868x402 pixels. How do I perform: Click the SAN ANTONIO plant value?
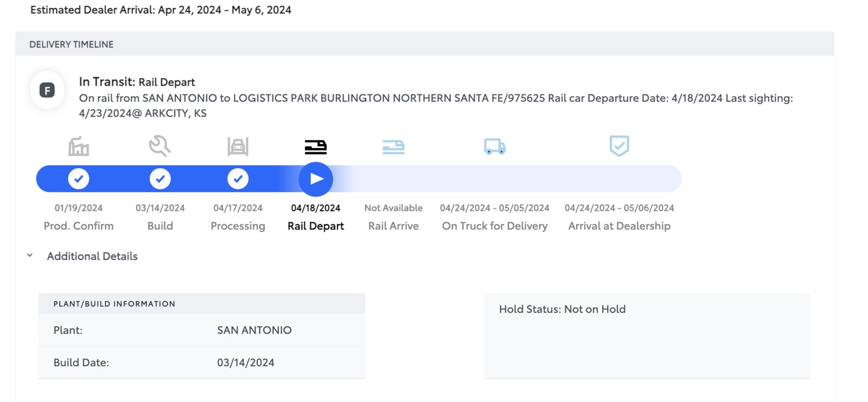(254, 330)
